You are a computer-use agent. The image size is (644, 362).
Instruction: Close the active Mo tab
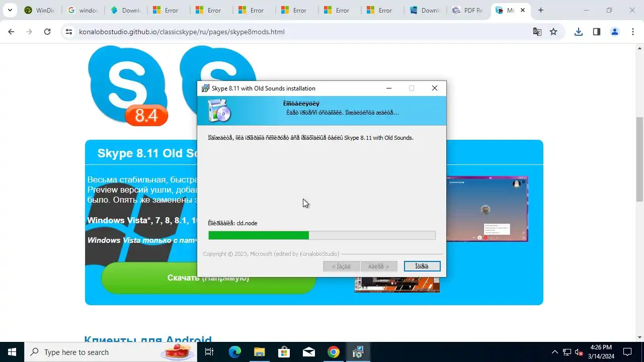tap(523, 10)
